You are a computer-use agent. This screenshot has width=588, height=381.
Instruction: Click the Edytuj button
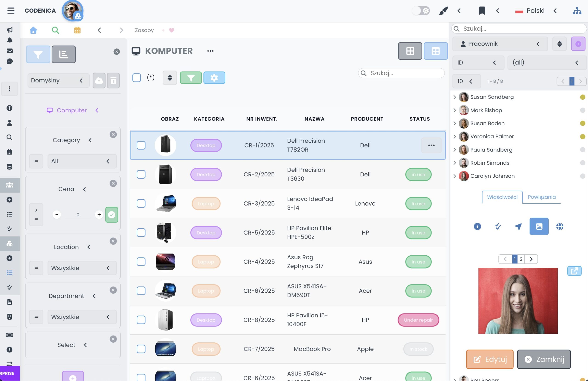pos(490,359)
